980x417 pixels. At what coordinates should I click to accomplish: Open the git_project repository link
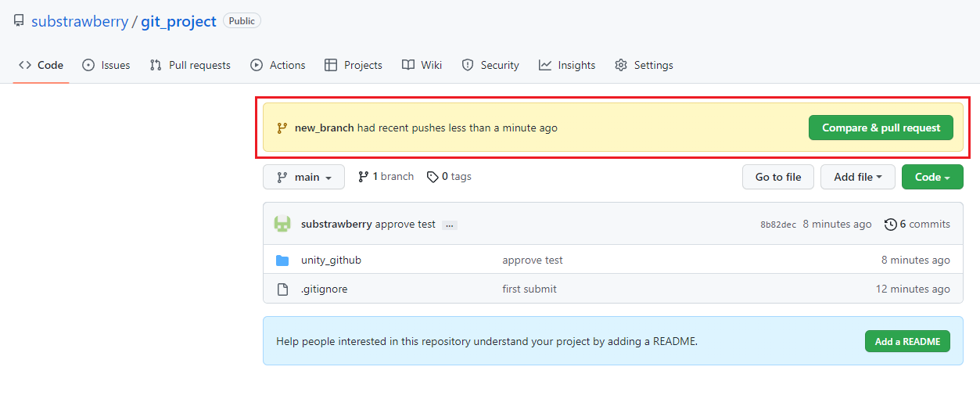178,21
